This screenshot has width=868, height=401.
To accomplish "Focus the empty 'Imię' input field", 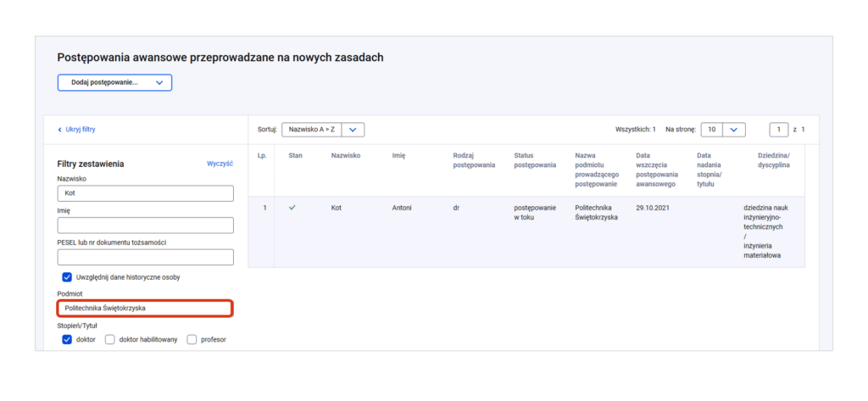I will [x=145, y=226].
